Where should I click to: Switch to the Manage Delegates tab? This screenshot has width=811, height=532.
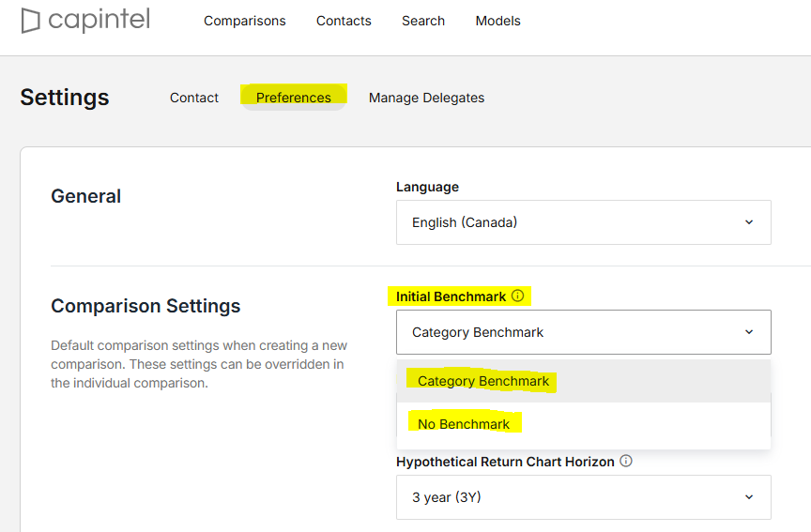pos(427,98)
